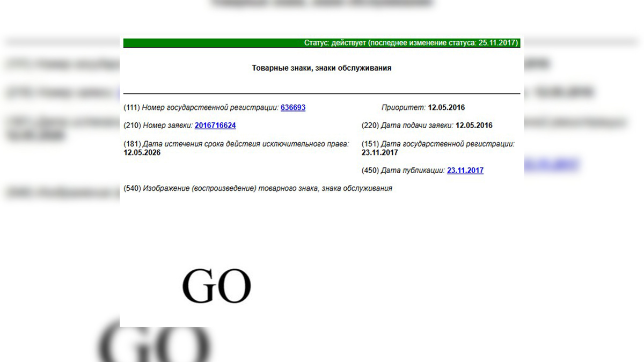Screen dimensions: 644x362
Task: Click the registration date value 23.11.2017
Action: tap(380, 153)
